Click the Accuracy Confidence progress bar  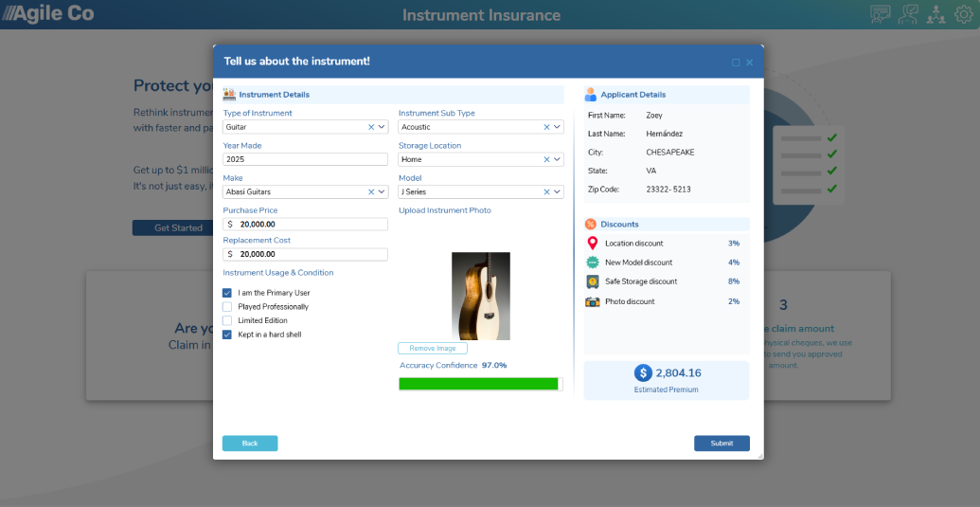(x=481, y=384)
